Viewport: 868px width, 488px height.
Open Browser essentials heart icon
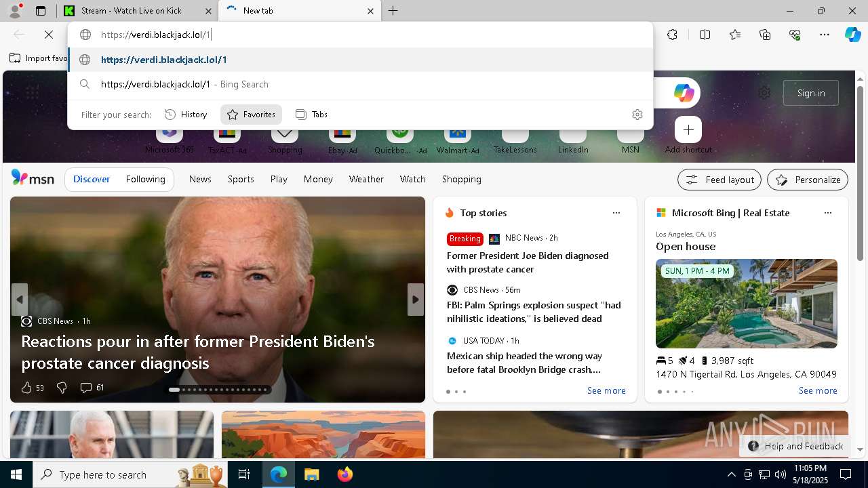[x=795, y=35]
